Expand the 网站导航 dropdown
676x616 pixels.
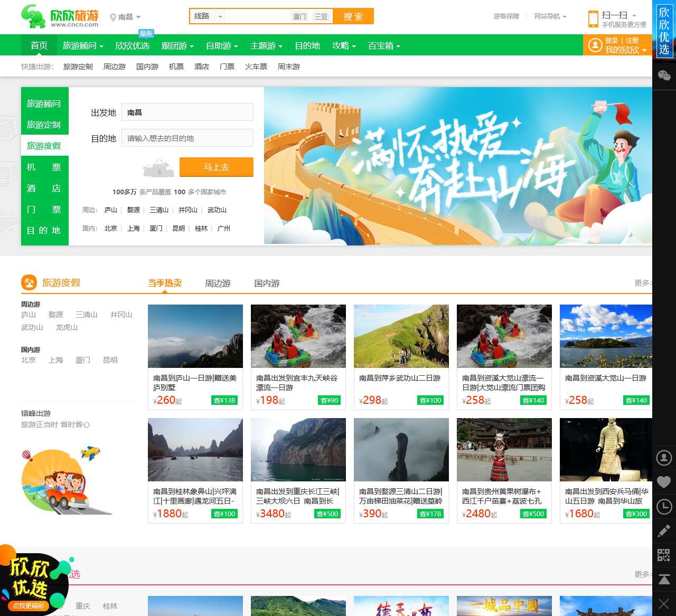(x=550, y=16)
